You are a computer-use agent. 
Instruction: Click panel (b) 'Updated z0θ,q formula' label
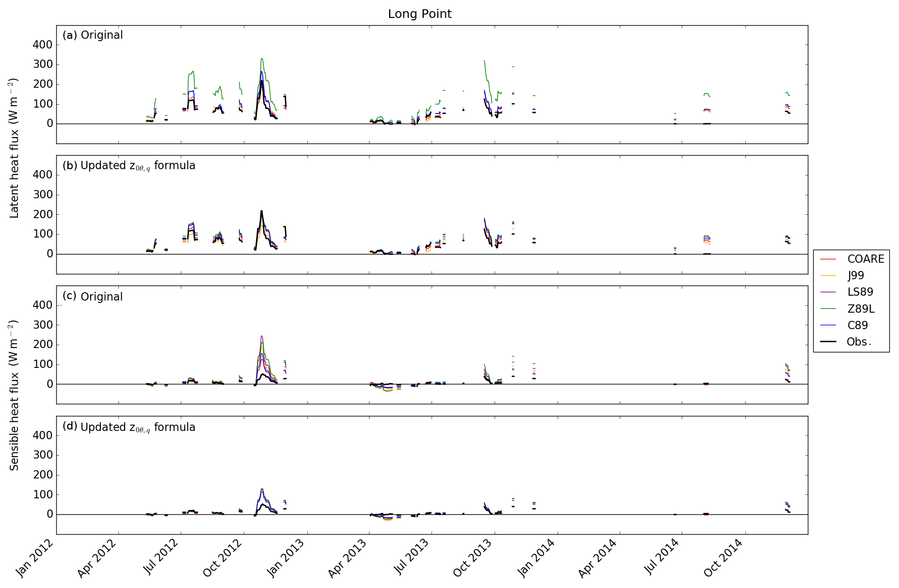pos(129,166)
